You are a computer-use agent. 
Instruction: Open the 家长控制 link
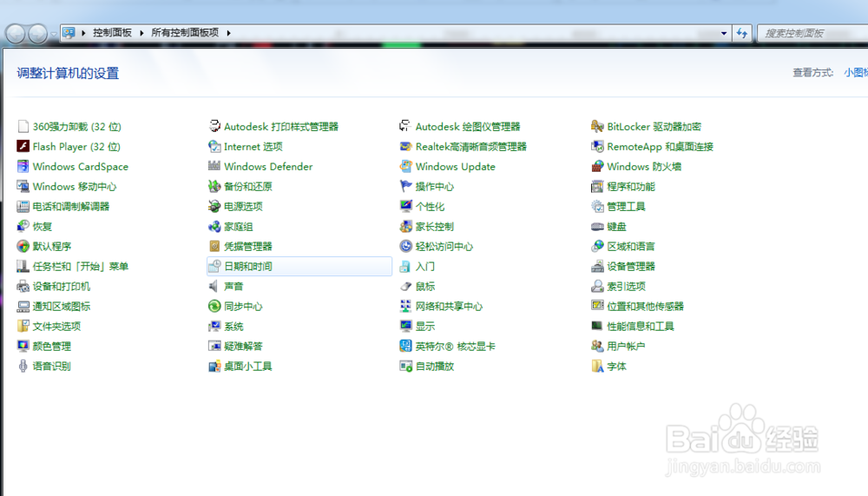point(435,227)
